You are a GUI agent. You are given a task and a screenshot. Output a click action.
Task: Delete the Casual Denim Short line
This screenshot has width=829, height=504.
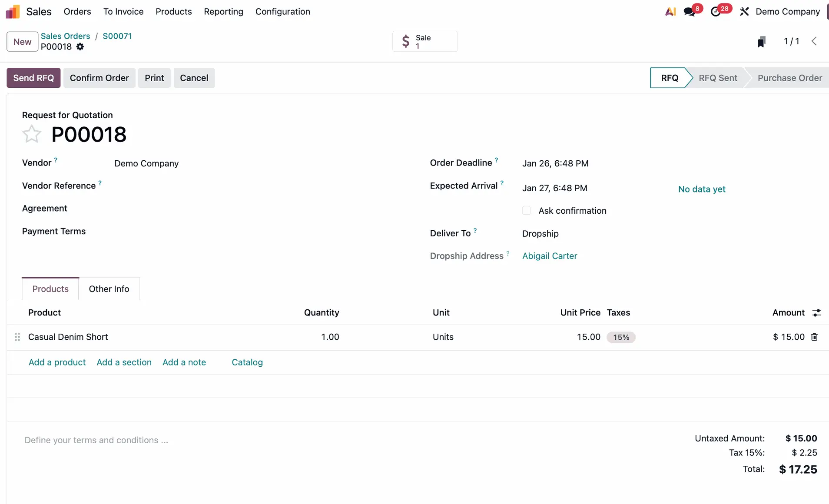(x=815, y=337)
